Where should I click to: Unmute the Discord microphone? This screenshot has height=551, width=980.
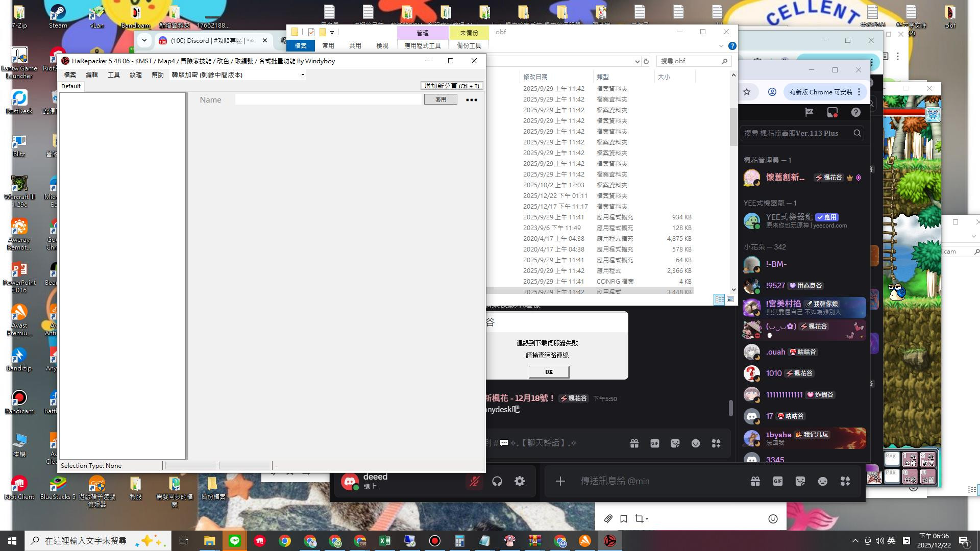pos(474,482)
